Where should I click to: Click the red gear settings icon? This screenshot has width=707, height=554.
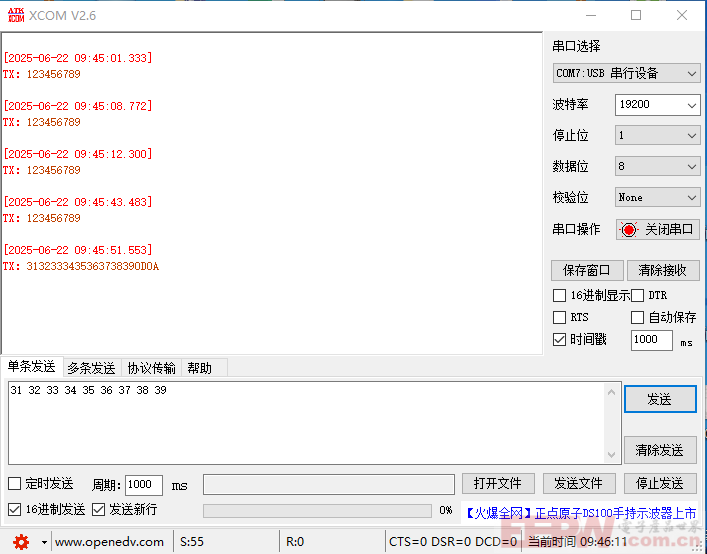pyautogui.click(x=21, y=542)
